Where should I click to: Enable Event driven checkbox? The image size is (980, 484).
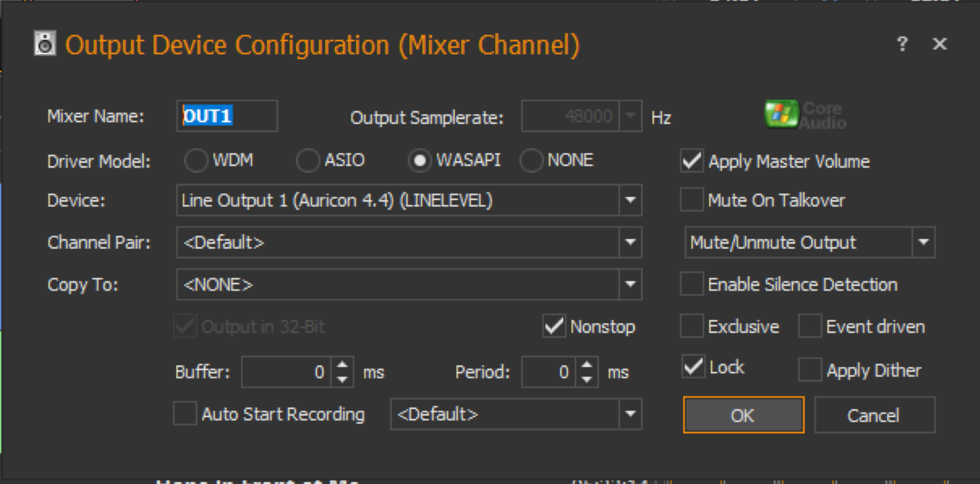tap(810, 326)
